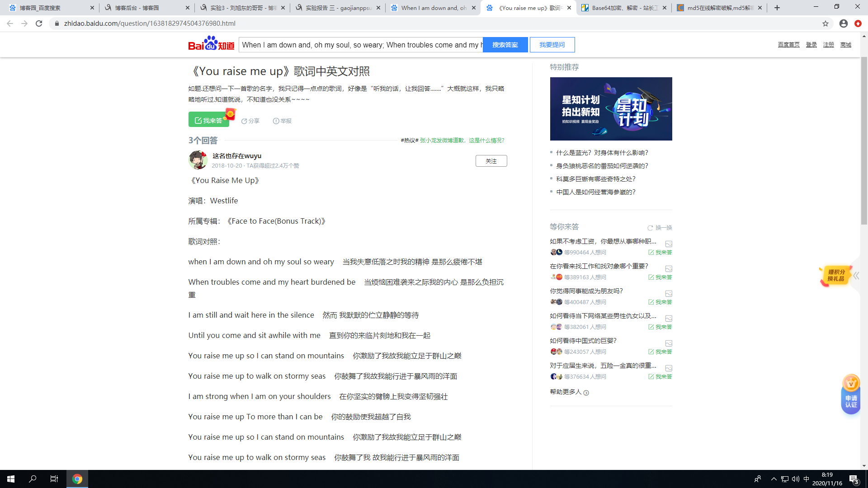Click the 我来答 green button

(208, 120)
